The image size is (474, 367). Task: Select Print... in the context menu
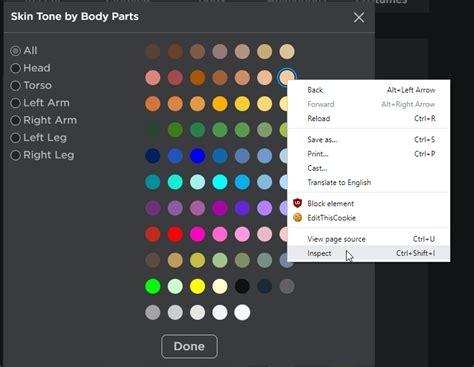pyautogui.click(x=369, y=154)
